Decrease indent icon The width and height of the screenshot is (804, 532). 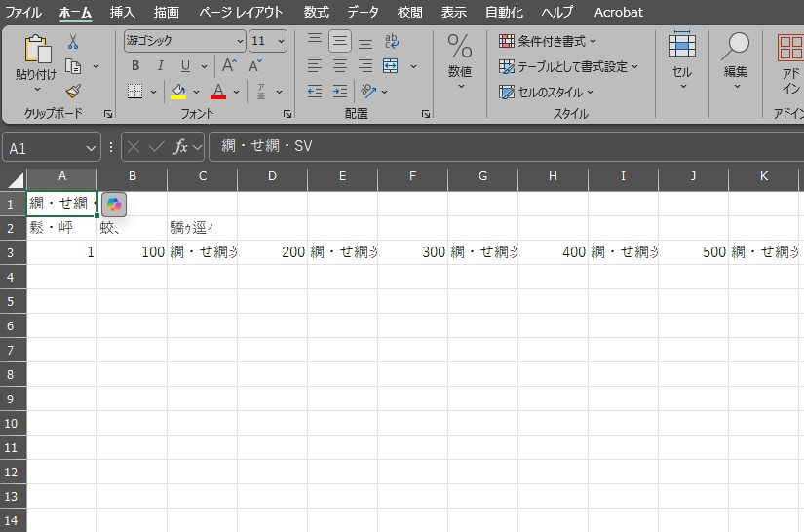[315, 92]
